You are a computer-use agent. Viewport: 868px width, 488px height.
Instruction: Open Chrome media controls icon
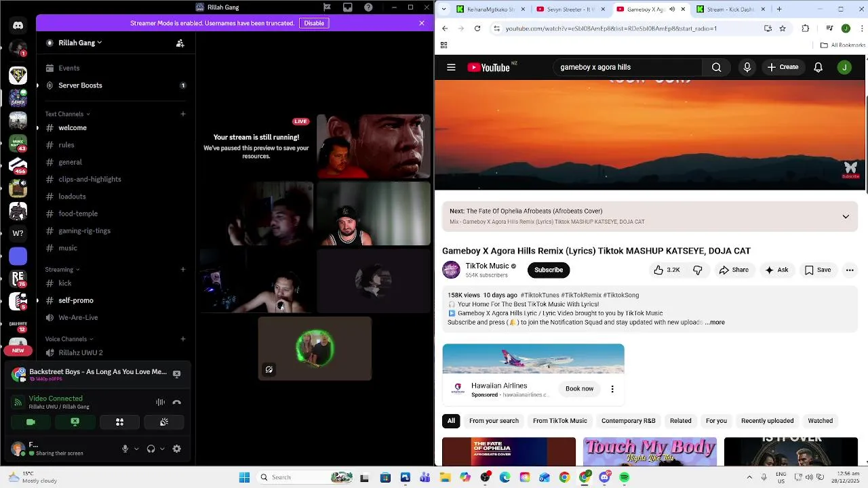(x=829, y=28)
